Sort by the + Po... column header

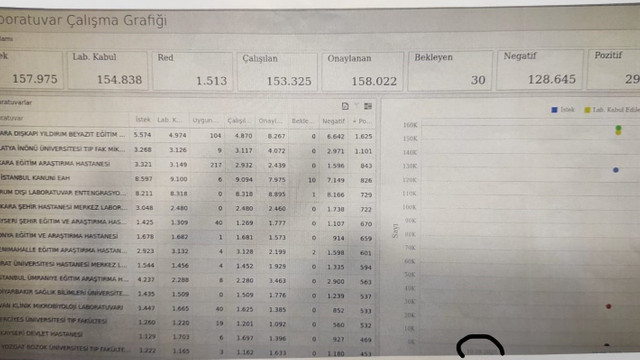[362, 121]
